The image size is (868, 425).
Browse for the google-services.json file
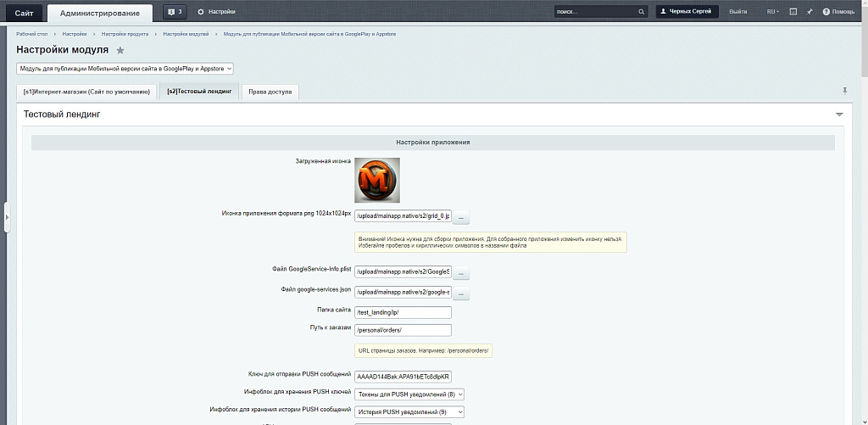(461, 294)
